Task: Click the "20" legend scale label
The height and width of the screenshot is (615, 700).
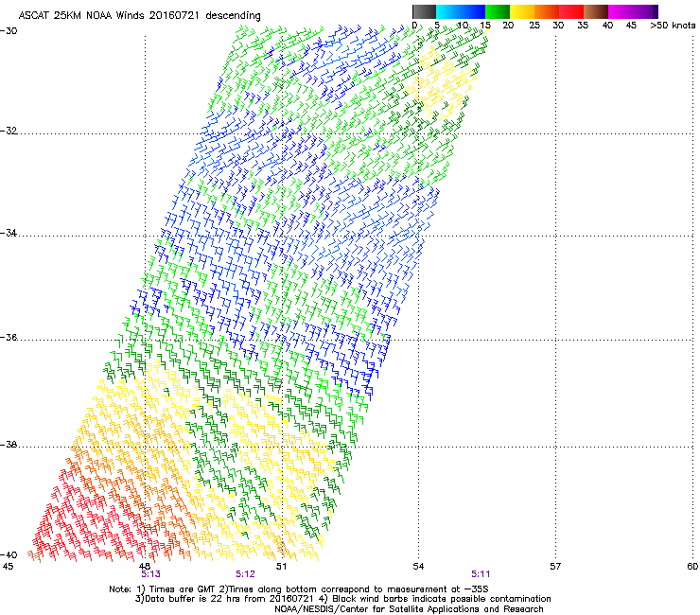Action: coord(508,26)
